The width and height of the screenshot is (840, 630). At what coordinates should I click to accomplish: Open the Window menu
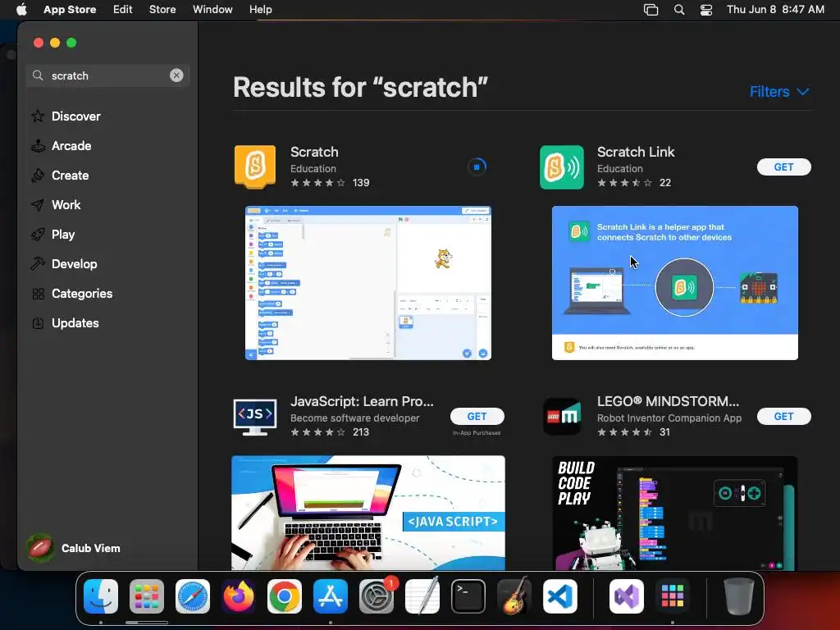click(x=212, y=10)
